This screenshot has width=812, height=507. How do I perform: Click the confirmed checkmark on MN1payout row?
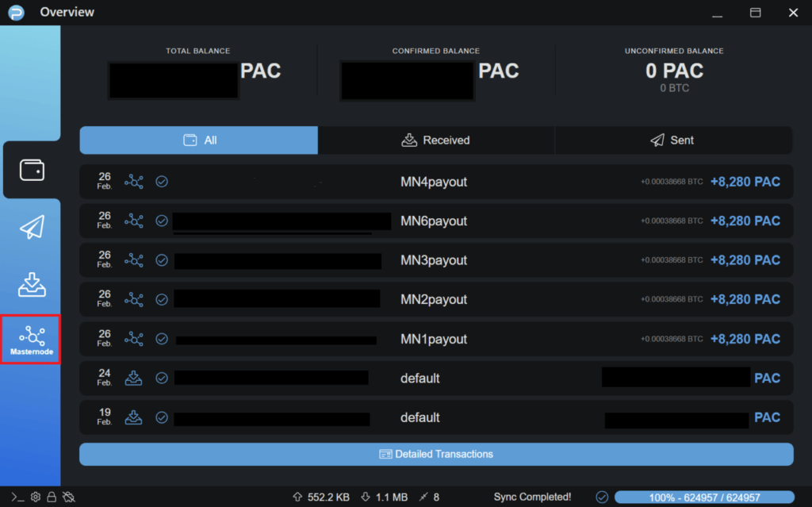[162, 339]
